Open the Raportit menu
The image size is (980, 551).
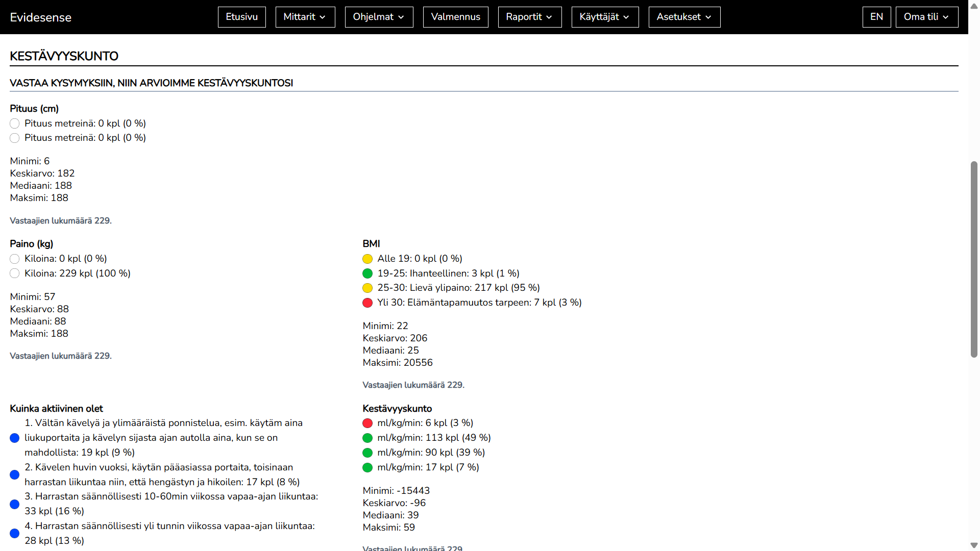529,17
